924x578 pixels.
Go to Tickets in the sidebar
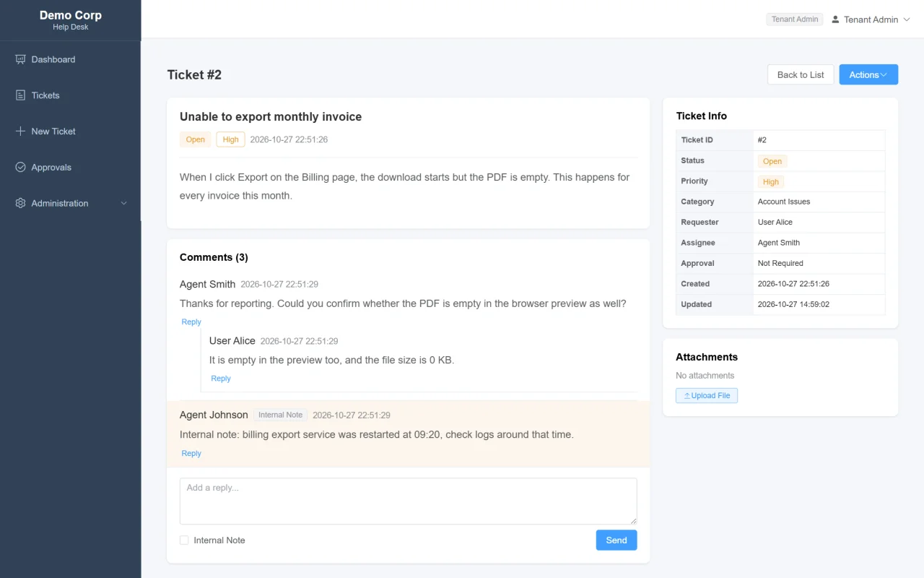[70, 95]
